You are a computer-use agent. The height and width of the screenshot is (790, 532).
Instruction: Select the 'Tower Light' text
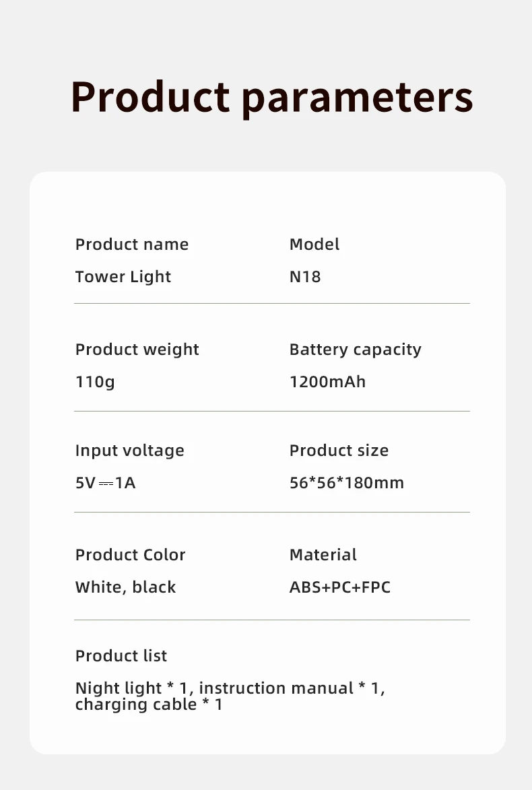tap(123, 277)
